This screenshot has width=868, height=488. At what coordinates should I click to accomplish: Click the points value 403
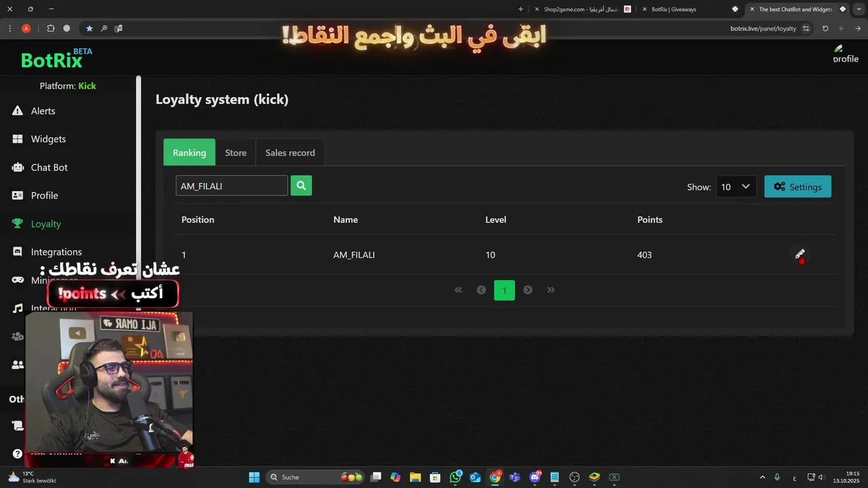[x=644, y=255]
